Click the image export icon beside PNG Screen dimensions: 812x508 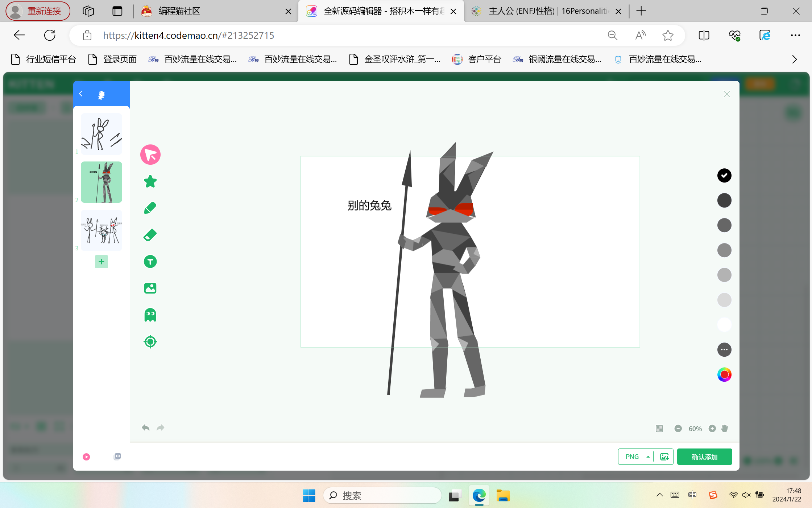click(664, 457)
